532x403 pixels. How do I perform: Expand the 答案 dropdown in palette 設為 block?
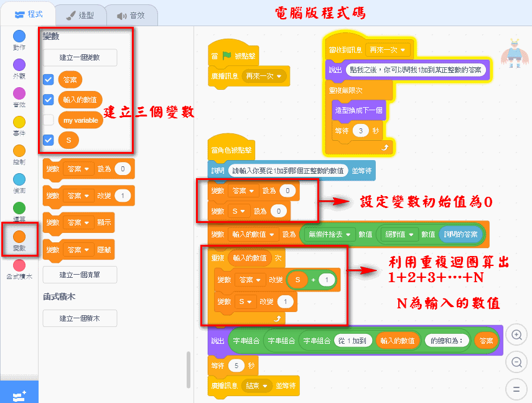point(86,169)
